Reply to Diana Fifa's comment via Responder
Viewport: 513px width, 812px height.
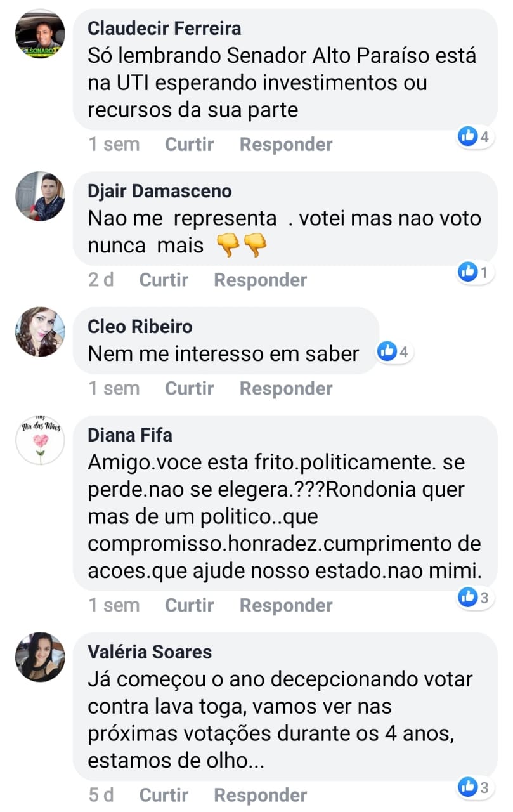[x=286, y=605]
